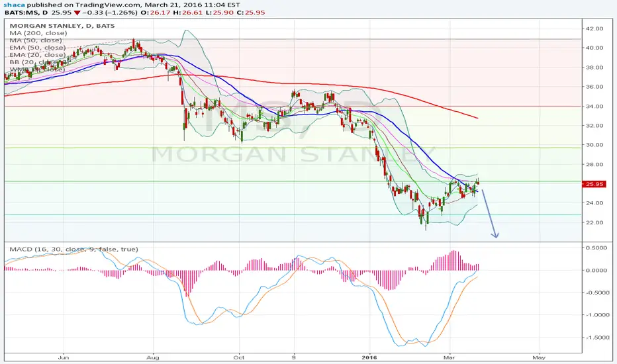Click the 42.00 price axis label
This screenshot has width=617, height=364.
(594, 28)
